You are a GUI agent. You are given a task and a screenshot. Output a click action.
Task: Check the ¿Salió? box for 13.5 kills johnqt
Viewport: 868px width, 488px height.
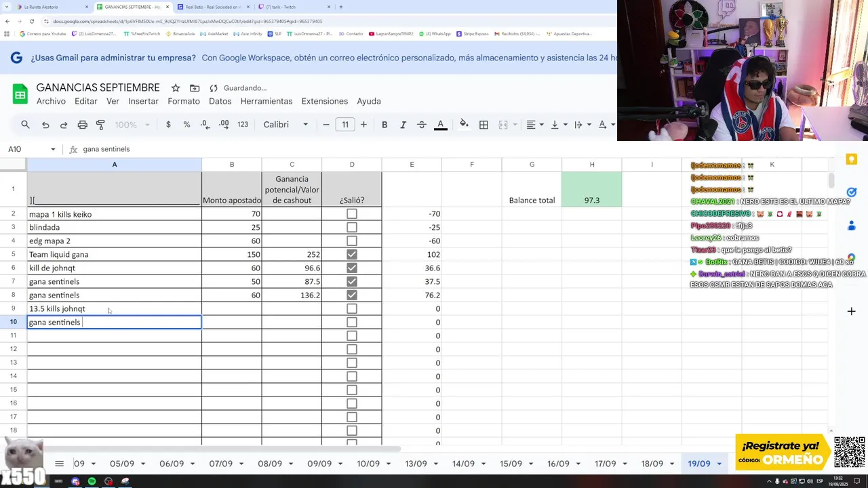coord(351,309)
